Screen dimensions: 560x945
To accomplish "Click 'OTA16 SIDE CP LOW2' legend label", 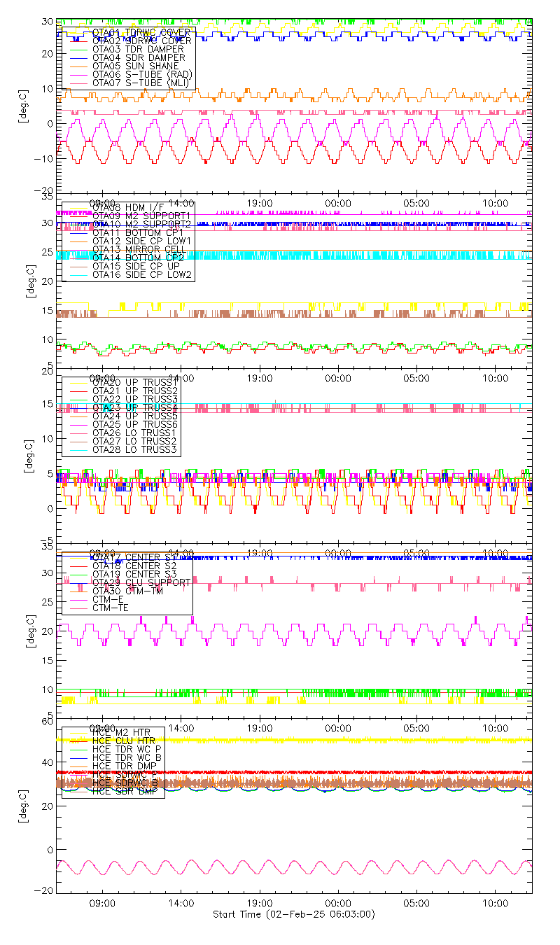I will (142, 274).
